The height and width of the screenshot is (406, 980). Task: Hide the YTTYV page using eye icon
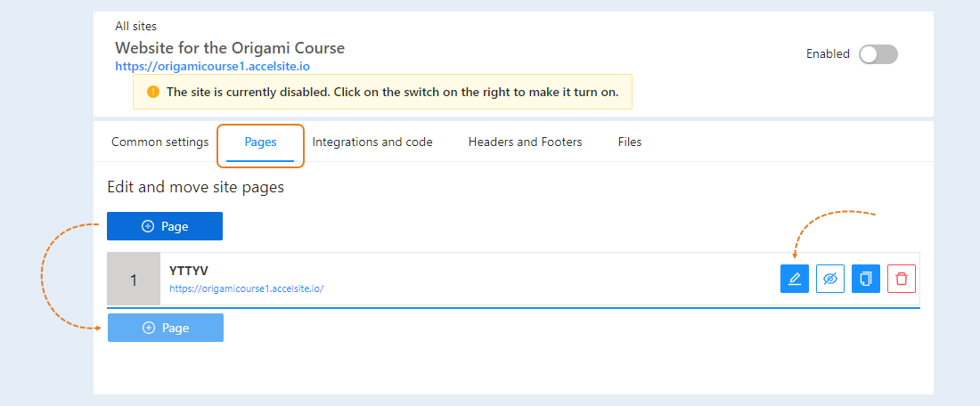tap(830, 279)
